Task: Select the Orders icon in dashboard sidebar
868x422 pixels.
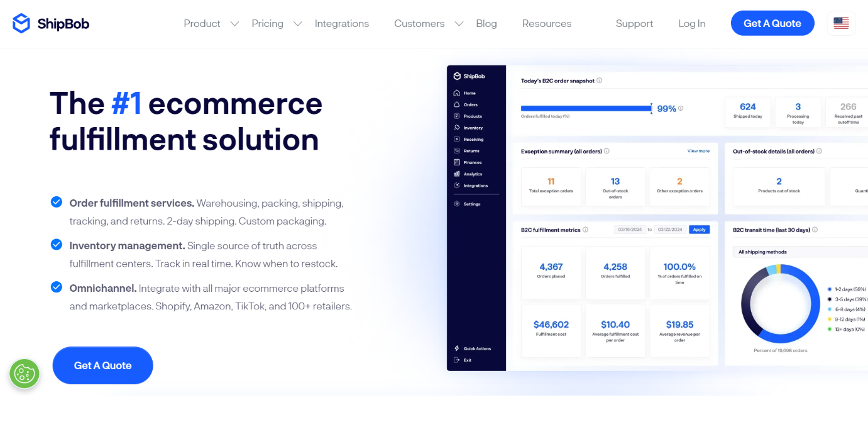Action: [457, 104]
